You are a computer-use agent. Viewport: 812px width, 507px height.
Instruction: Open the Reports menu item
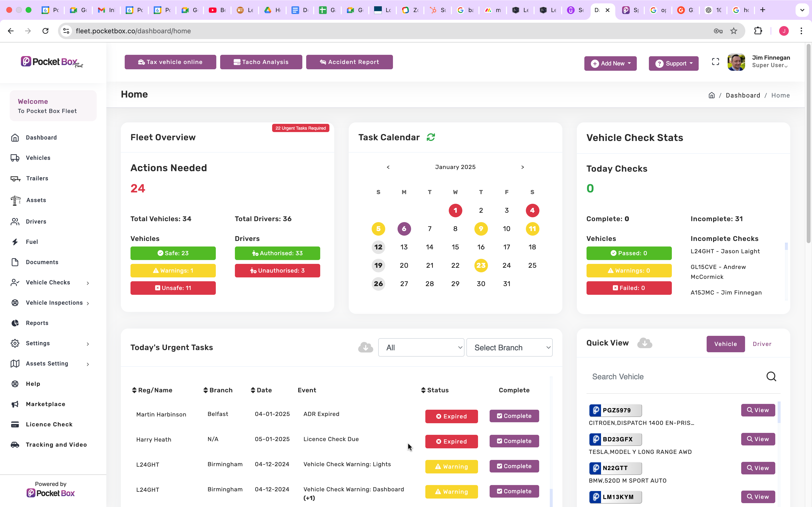[37, 323]
